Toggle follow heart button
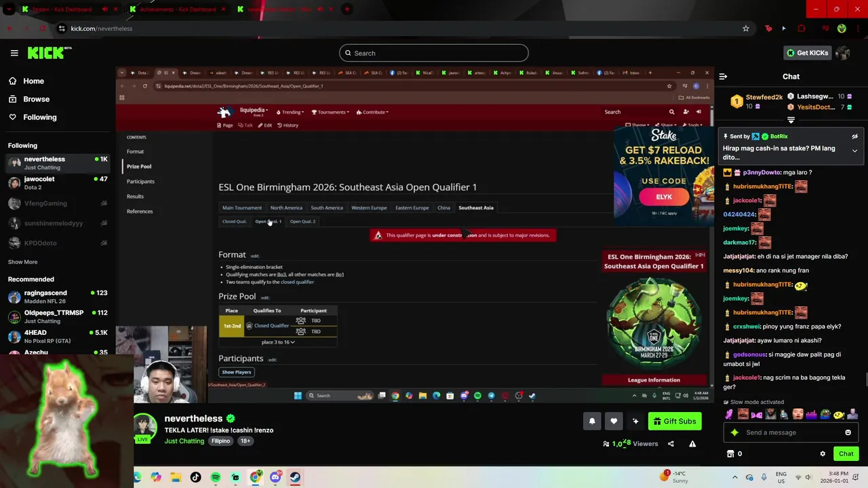Viewport: 868px width, 488px height. [x=614, y=421]
